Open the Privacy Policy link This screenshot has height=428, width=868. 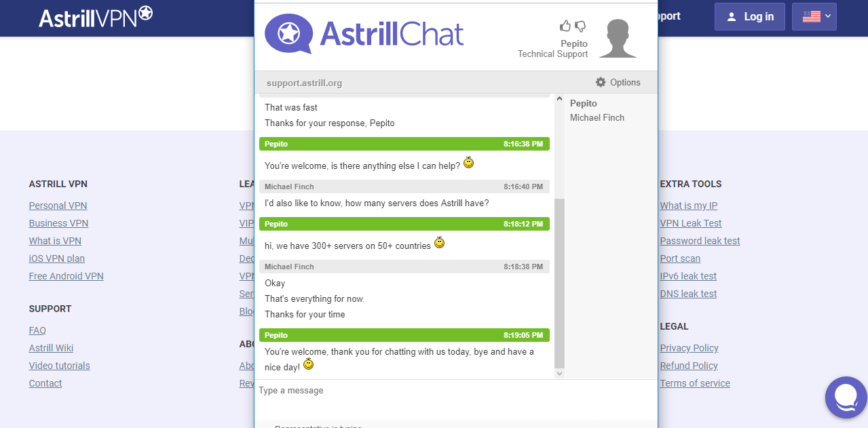[690, 348]
